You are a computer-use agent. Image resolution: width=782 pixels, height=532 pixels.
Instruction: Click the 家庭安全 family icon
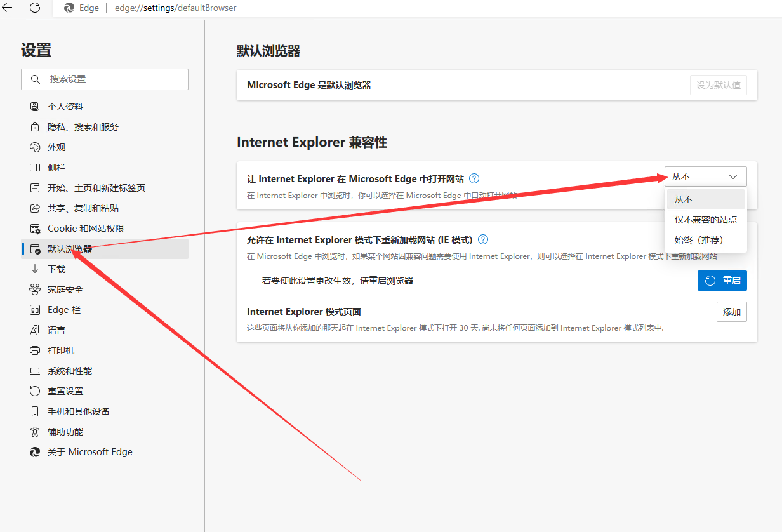(35, 289)
